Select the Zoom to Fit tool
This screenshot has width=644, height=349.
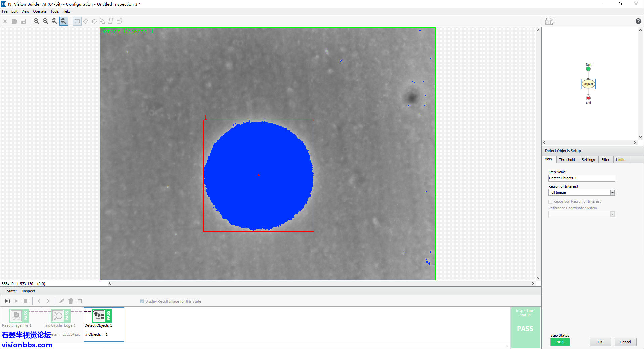click(x=64, y=21)
